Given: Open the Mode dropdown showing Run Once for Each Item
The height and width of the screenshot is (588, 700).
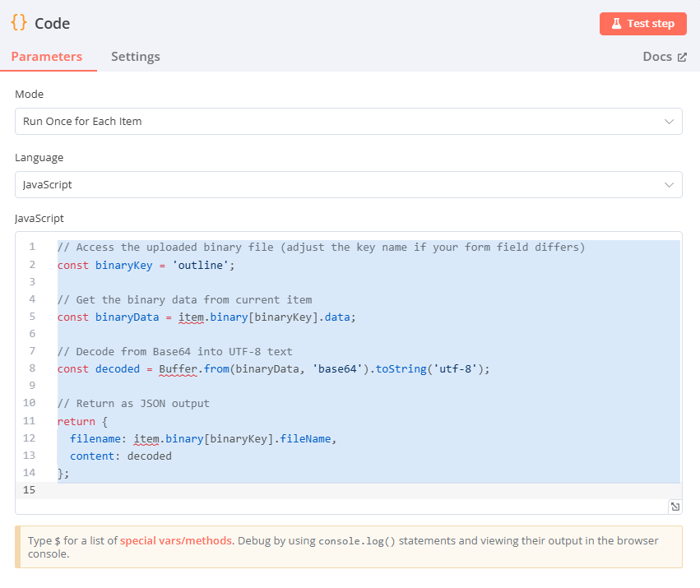Looking at the screenshot, I should tap(348, 121).
